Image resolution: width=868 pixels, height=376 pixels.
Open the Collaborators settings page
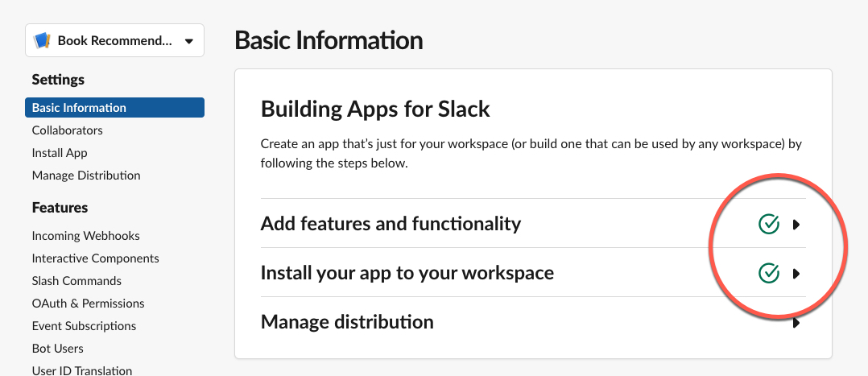point(67,130)
